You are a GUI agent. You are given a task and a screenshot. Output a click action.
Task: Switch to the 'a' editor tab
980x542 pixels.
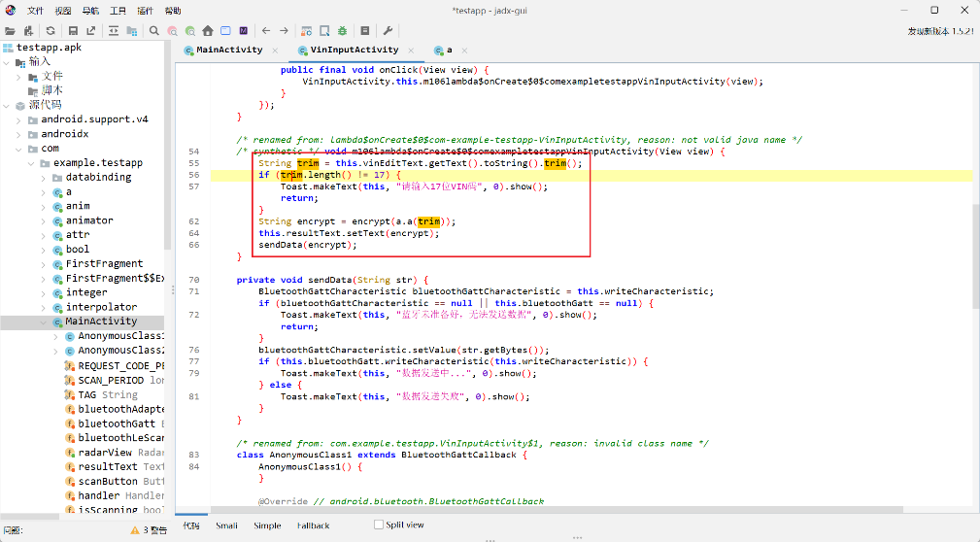(449, 50)
